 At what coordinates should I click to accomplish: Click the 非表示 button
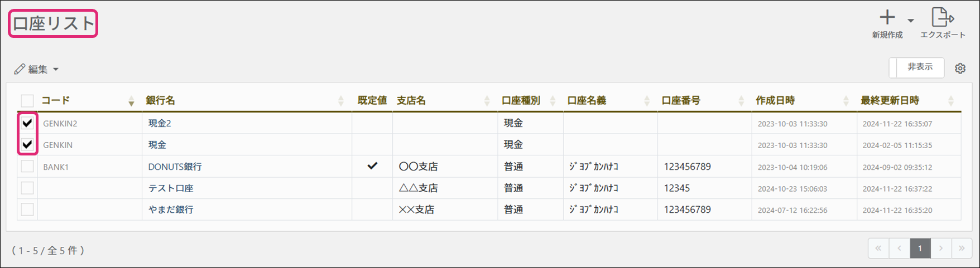[x=919, y=67]
